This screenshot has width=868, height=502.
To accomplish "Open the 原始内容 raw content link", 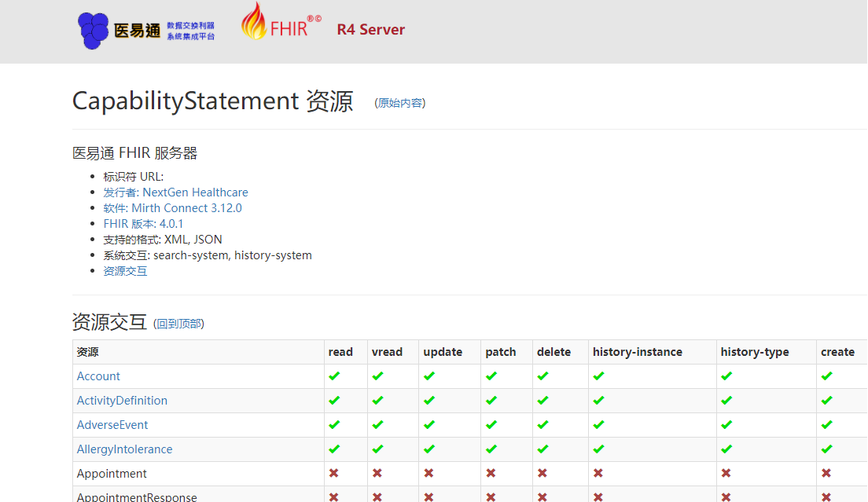I will pyautogui.click(x=400, y=103).
